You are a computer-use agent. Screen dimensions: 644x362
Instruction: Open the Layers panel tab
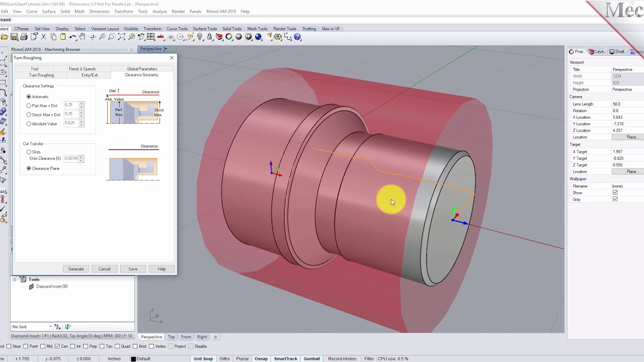pyautogui.click(x=598, y=52)
